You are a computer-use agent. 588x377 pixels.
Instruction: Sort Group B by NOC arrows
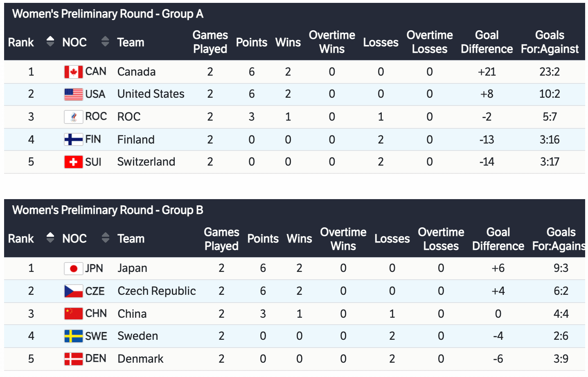click(105, 238)
